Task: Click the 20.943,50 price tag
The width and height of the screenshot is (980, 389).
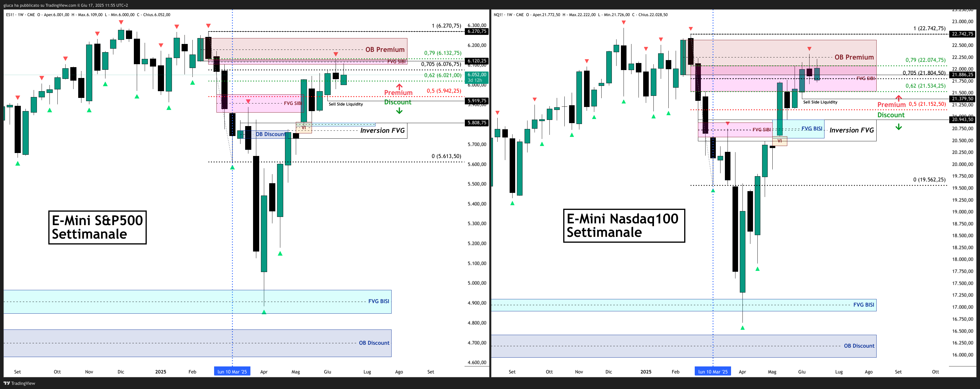Action: click(x=962, y=120)
